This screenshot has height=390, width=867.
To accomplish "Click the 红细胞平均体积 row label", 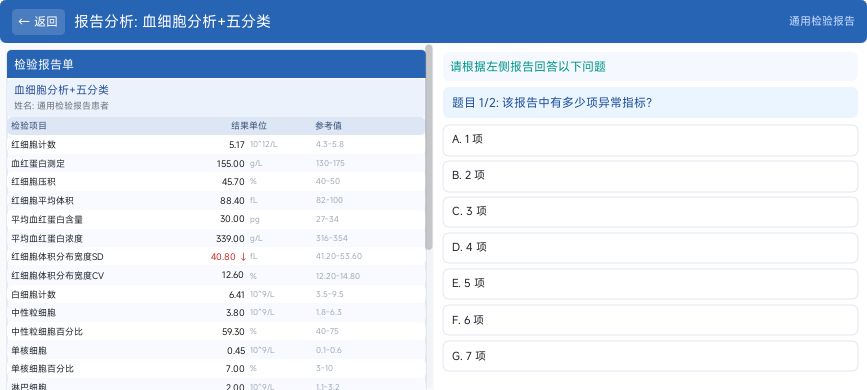I will tap(43, 201).
